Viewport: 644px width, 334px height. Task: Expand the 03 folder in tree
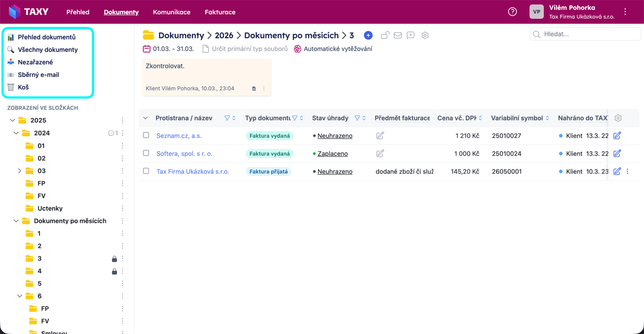pos(20,171)
